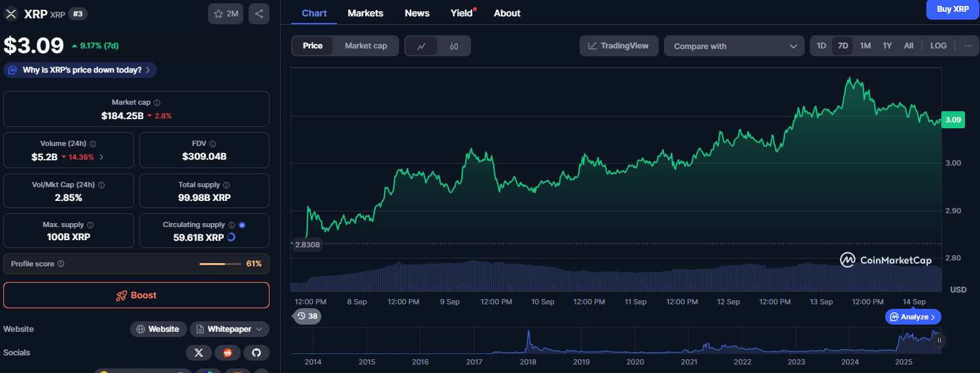The image size is (980, 373).
Task: Click the 2.8308 opening price label
Action: pos(307,244)
